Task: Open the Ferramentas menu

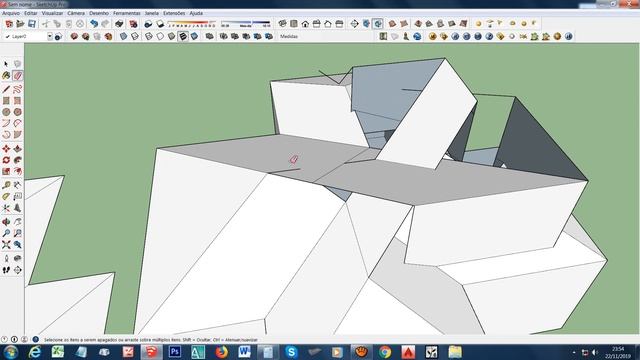Action: tap(127, 13)
